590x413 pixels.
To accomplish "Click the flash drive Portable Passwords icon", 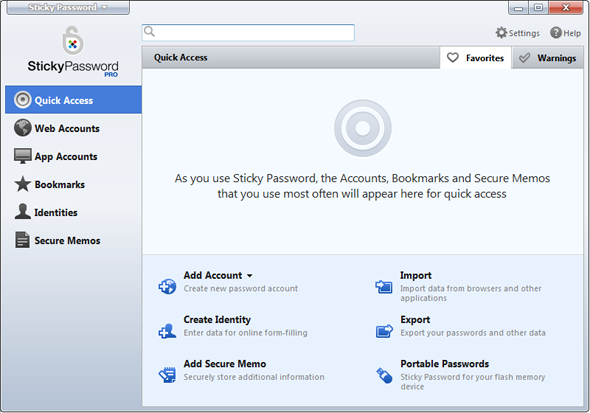I will click(x=384, y=375).
